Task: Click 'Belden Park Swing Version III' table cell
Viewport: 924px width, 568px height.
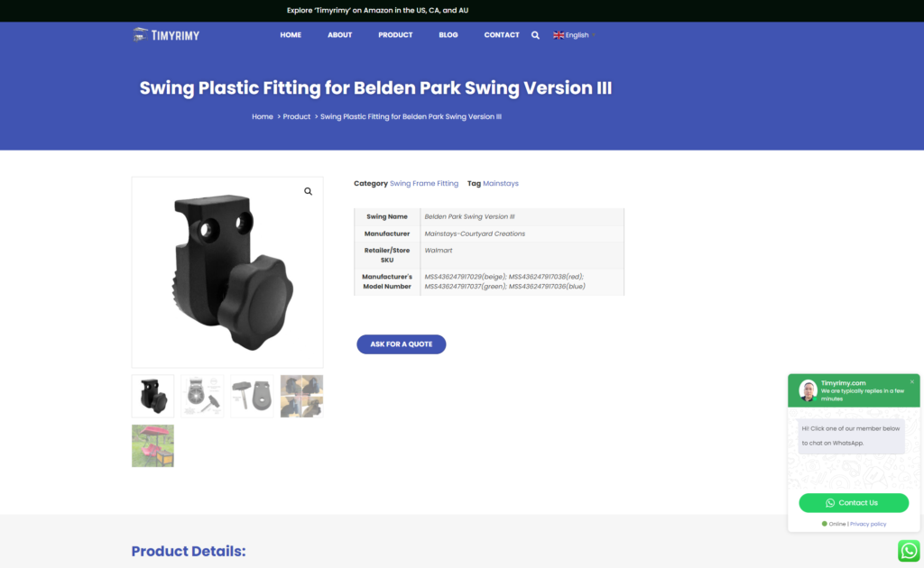Action: coord(522,216)
